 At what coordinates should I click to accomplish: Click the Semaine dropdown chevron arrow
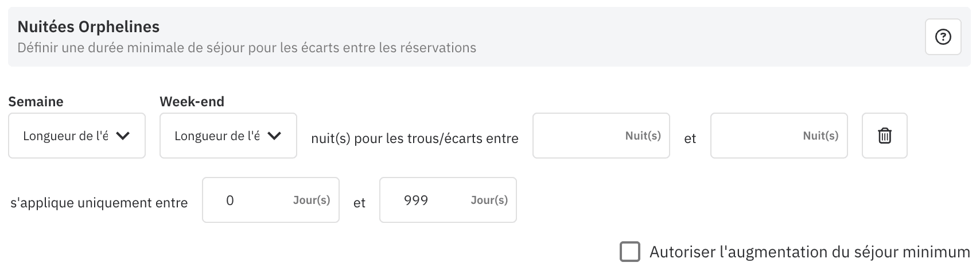pyautogui.click(x=123, y=136)
